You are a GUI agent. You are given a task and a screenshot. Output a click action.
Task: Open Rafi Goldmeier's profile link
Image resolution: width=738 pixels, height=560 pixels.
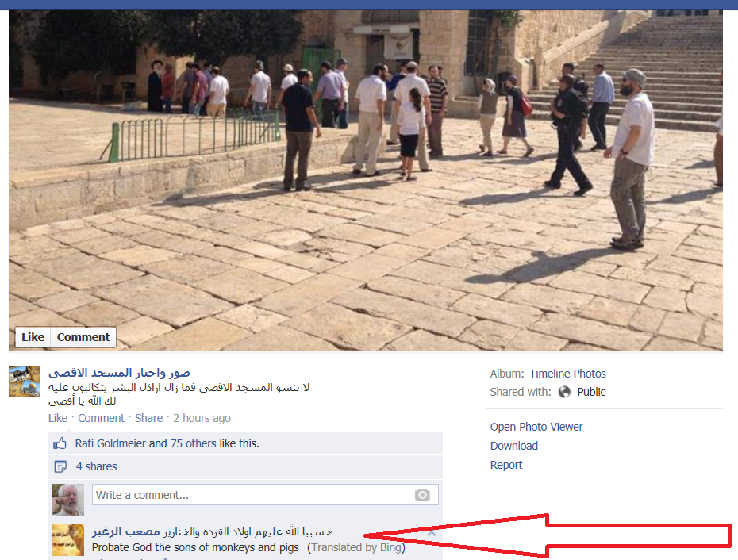point(110,443)
